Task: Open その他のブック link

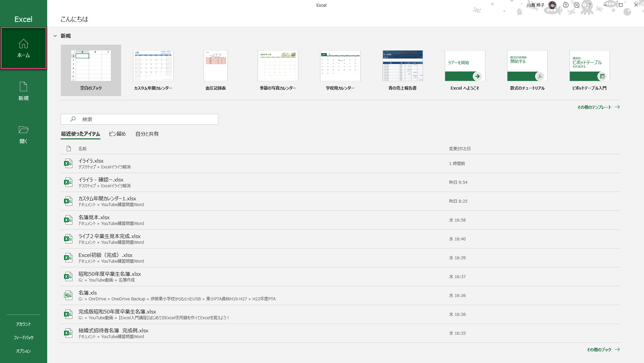Action: point(599,350)
